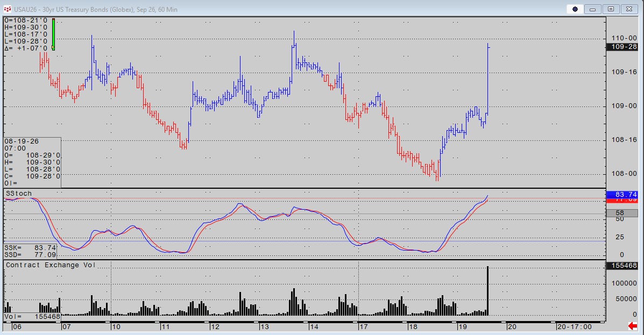This screenshot has width=644, height=335.
Task: Minimize the USAU26 chart window
Action: pos(593,9)
